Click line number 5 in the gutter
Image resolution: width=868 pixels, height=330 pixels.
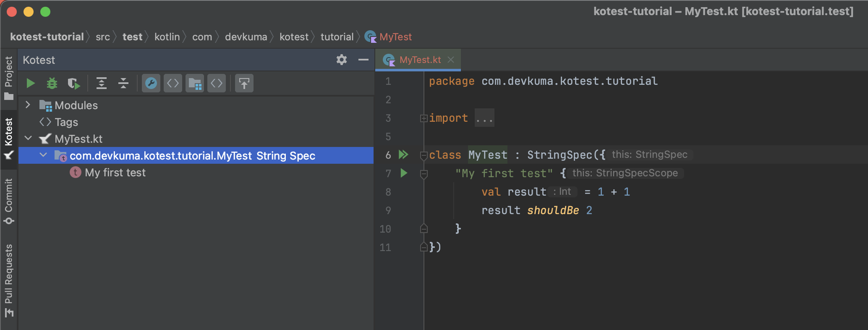[x=388, y=137]
